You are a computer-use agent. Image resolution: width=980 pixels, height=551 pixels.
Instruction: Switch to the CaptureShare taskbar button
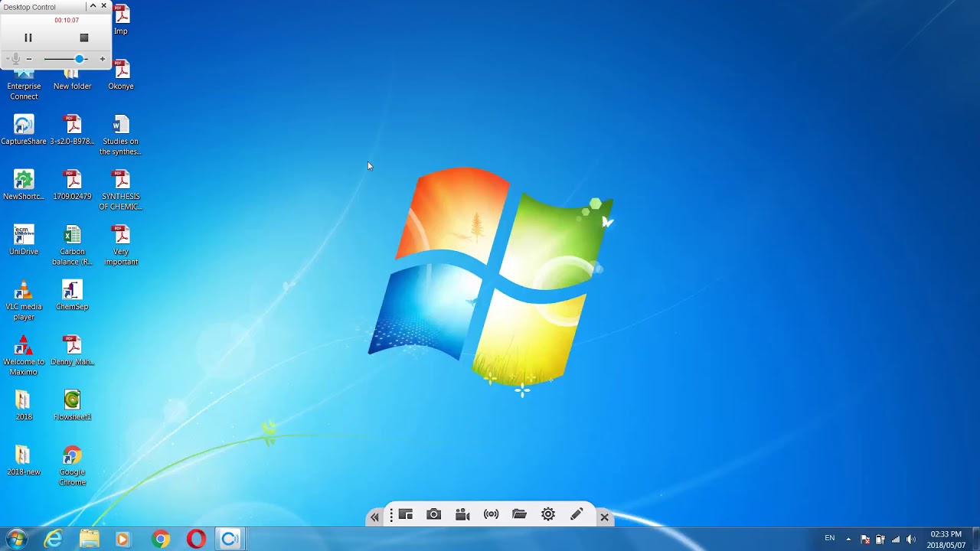tap(230, 540)
